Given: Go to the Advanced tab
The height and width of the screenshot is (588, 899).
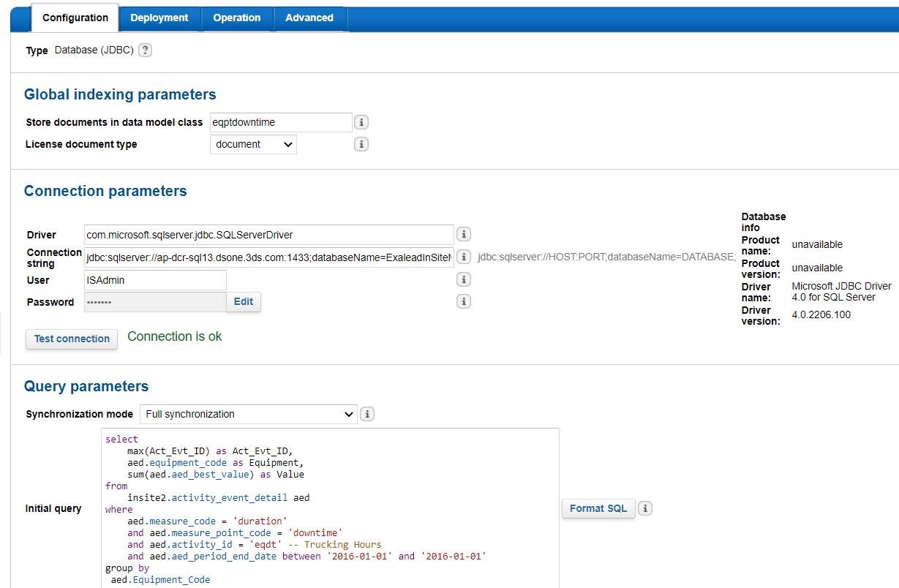Looking at the screenshot, I should tap(309, 18).
